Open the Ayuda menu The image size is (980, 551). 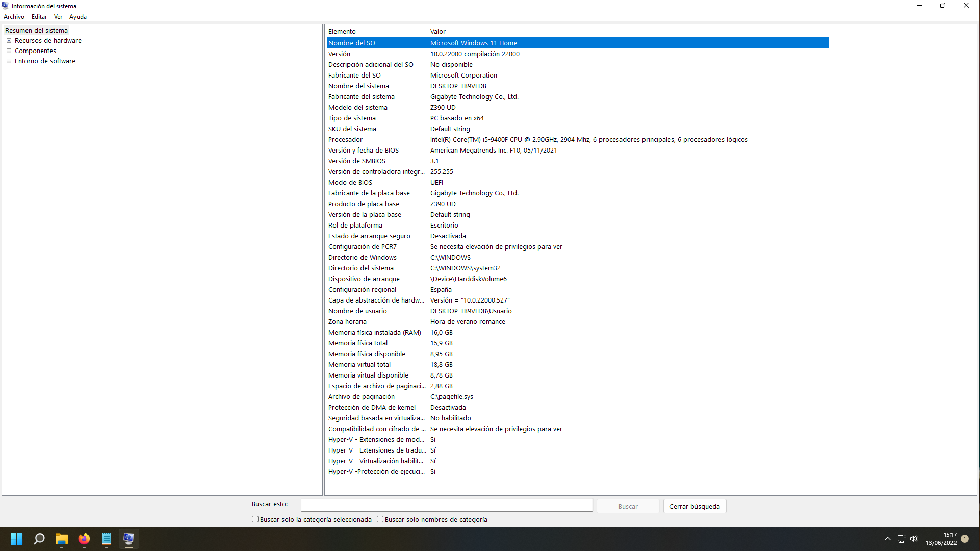click(78, 17)
